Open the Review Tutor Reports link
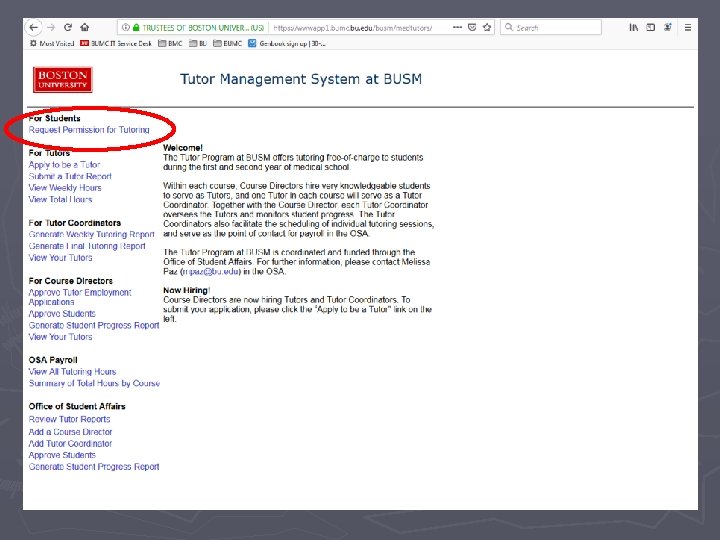Image resolution: width=720 pixels, height=540 pixels. 69,419
